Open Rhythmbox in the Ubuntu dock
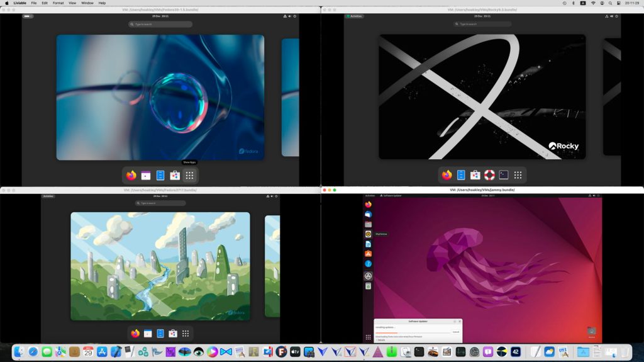 [368, 234]
